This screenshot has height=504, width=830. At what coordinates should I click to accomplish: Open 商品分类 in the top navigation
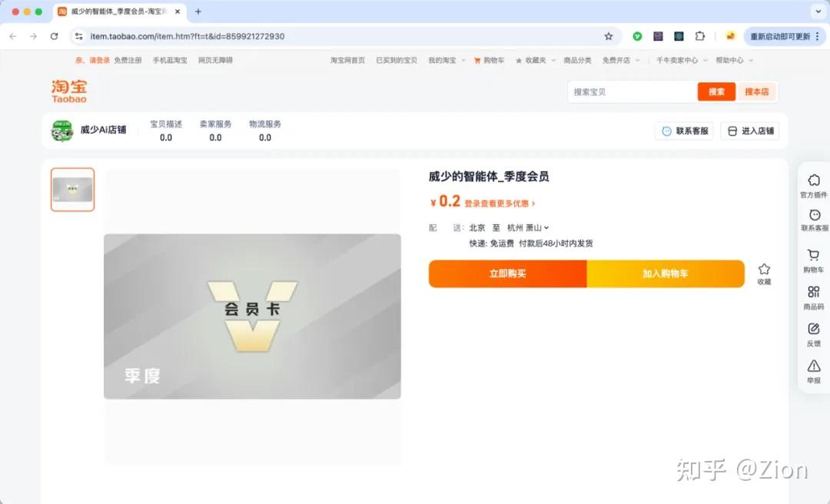(577, 61)
